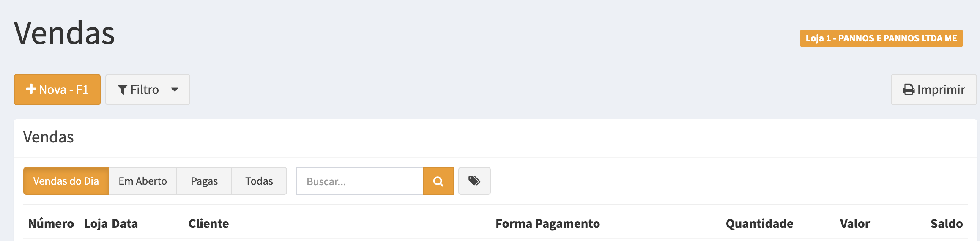Expand the dropdown caret beside Filtro
This screenshot has width=980, height=241.
175,90
